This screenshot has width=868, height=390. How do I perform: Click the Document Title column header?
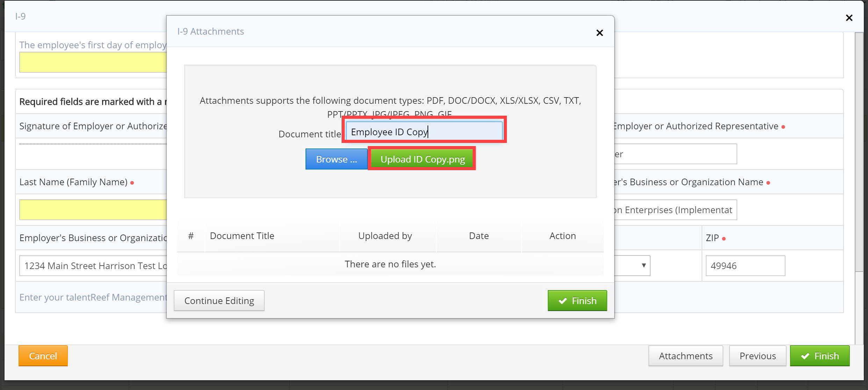coord(242,236)
